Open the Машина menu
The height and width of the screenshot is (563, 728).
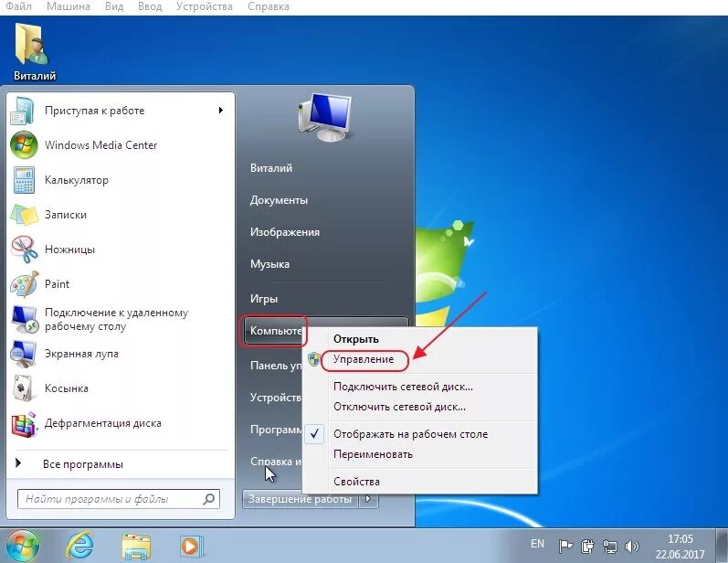click(x=69, y=6)
